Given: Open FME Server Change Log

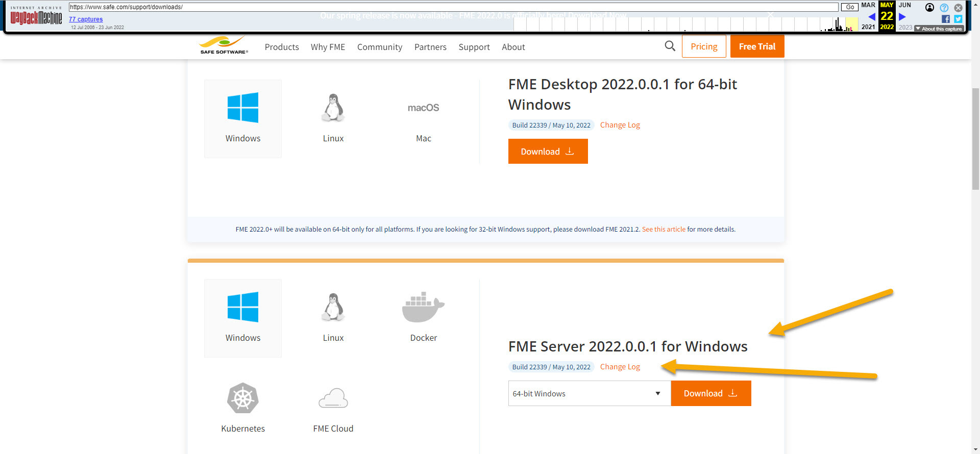Looking at the screenshot, I should (620, 367).
